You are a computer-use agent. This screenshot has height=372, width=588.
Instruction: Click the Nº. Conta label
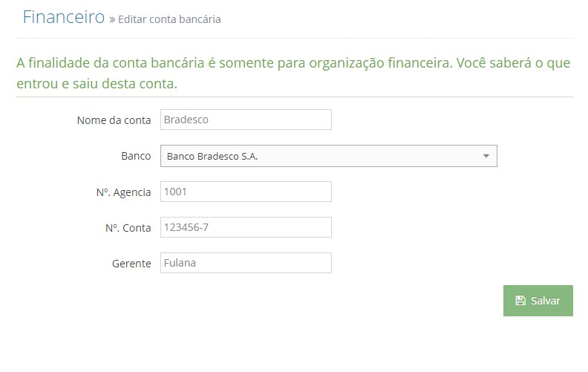[x=128, y=228]
